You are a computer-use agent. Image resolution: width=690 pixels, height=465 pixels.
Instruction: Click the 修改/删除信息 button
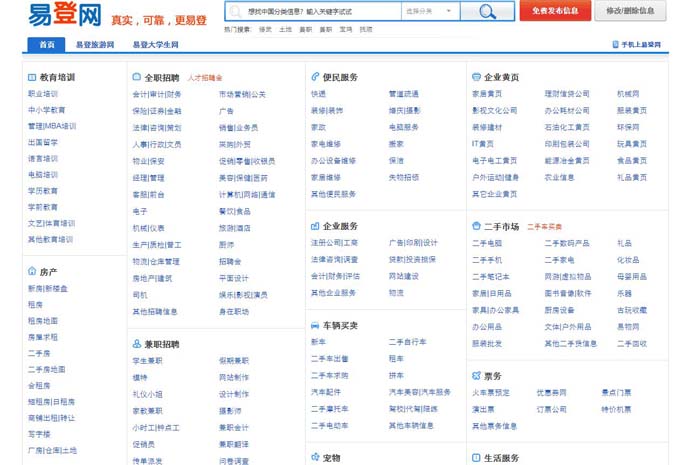coord(630,11)
